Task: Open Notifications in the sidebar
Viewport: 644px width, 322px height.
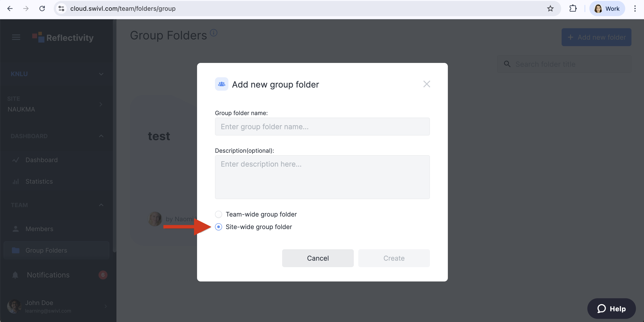Action: coord(48,275)
